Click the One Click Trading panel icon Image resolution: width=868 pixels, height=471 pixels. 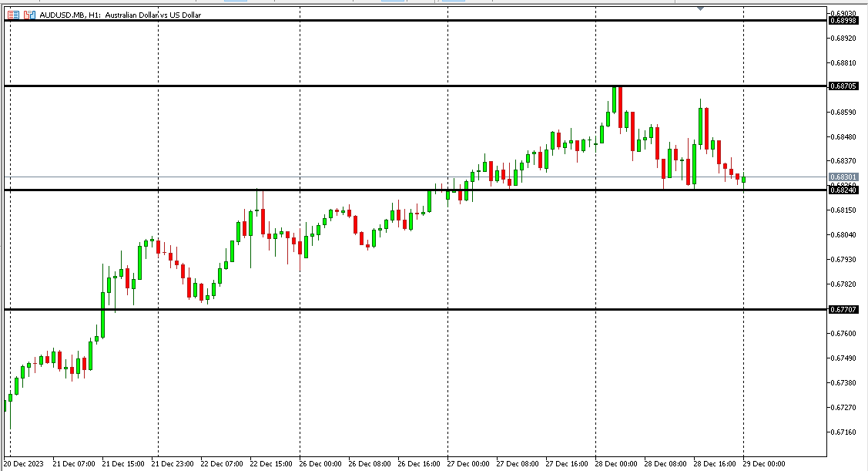[13, 15]
